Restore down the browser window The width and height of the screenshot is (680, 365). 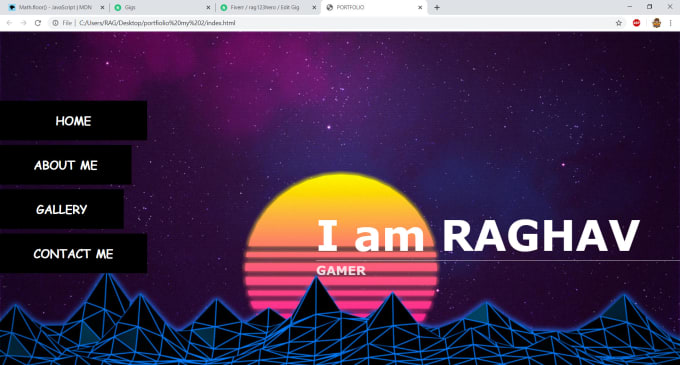coord(649,7)
